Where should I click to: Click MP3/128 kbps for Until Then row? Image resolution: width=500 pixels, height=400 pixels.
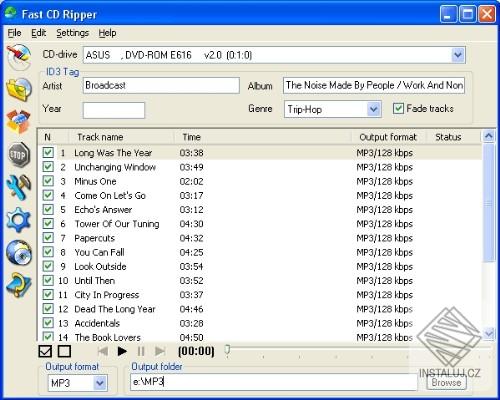point(384,280)
